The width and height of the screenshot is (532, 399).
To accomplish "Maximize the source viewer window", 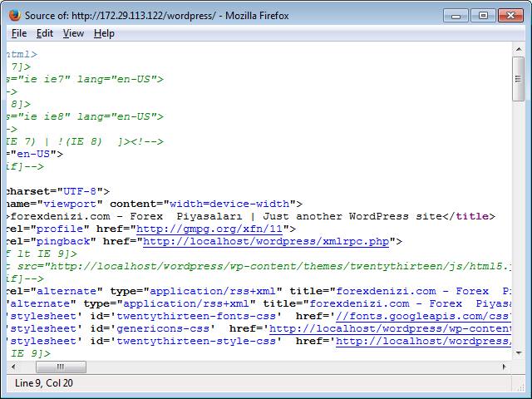I will (x=483, y=16).
